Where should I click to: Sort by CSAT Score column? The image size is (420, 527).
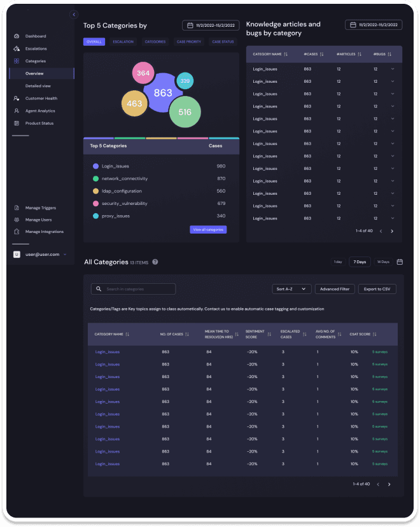pos(375,334)
